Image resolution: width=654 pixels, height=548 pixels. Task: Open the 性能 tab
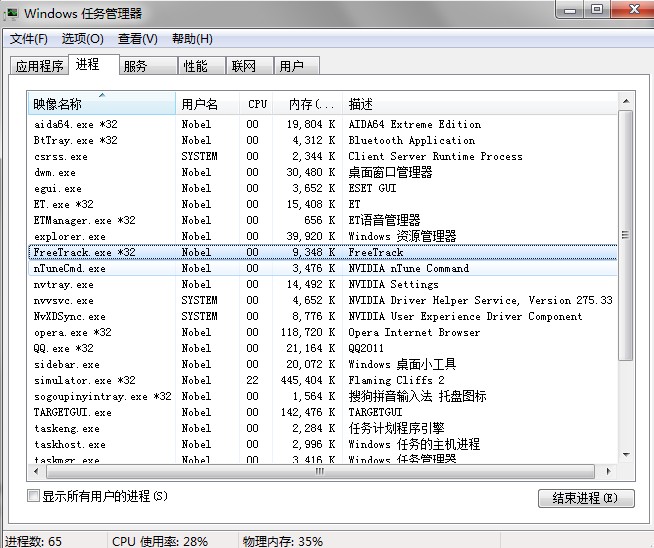202,66
